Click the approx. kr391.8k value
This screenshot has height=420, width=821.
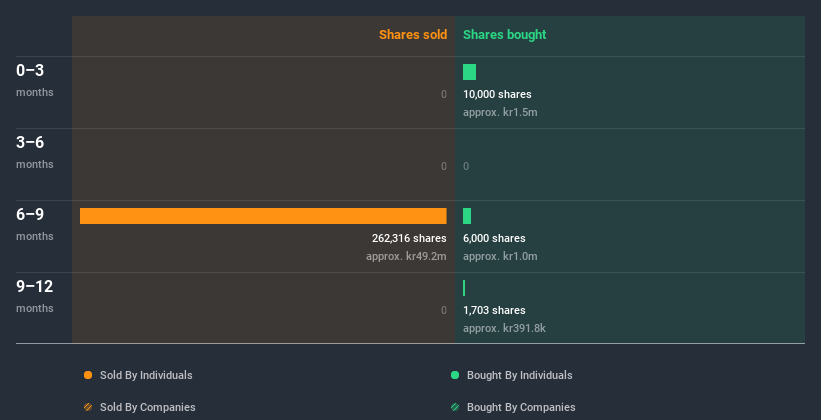504,328
